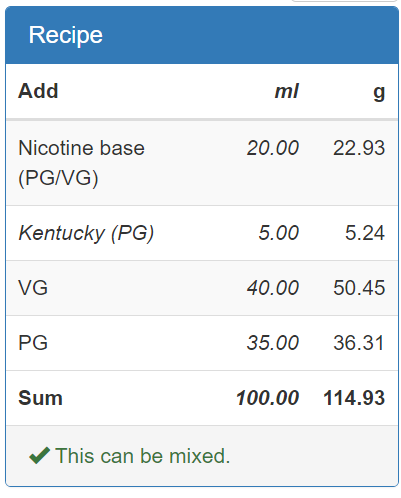This screenshot has height=498, width=401.
Task: Click the This can be mixed message
Action: tap(143, 455)
